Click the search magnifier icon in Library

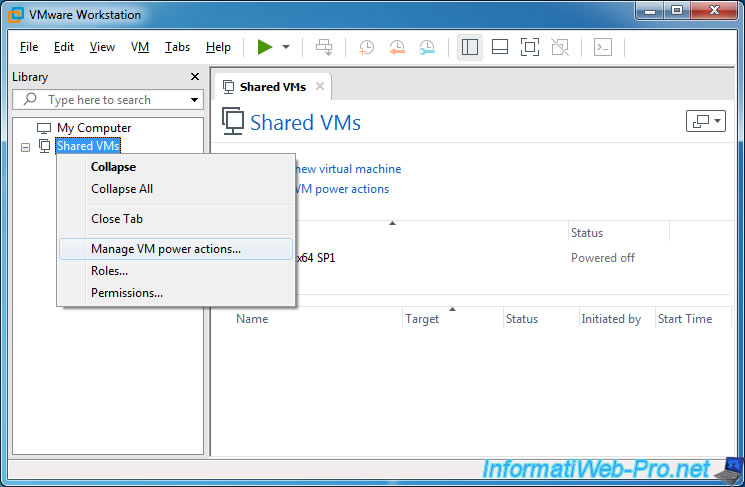click(x=30, y=99)
